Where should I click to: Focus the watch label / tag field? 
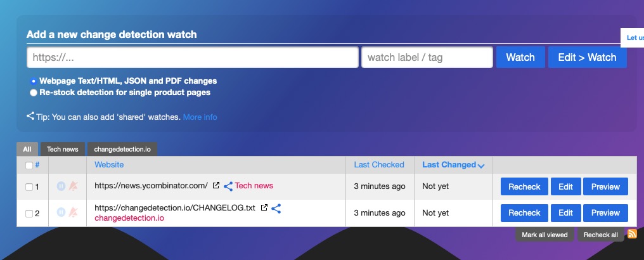tap(427, 57)
